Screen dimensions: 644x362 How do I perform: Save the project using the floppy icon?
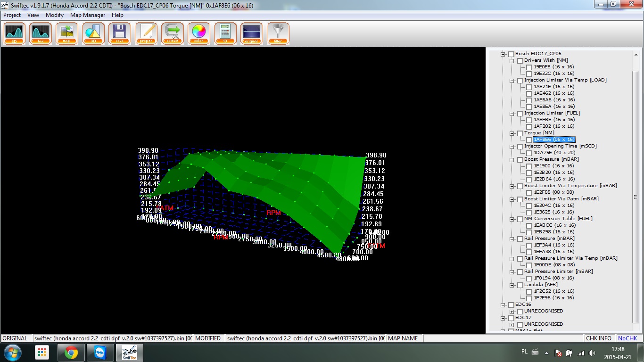pyautogui.click(x=120, y=33)
